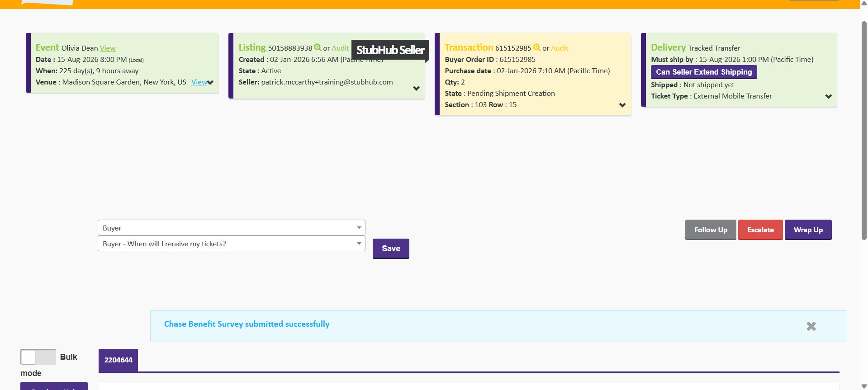Expand the Transaction card chevron
Screen dimensions: 868x390
pos(622,105)
